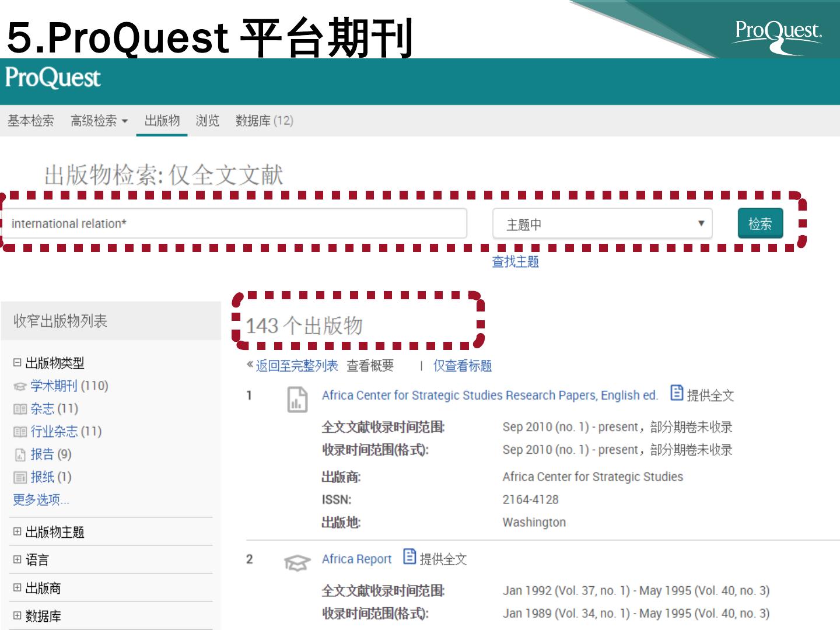Click the publication search input field
The image size is (840, 630).
(x=234, y=223)
